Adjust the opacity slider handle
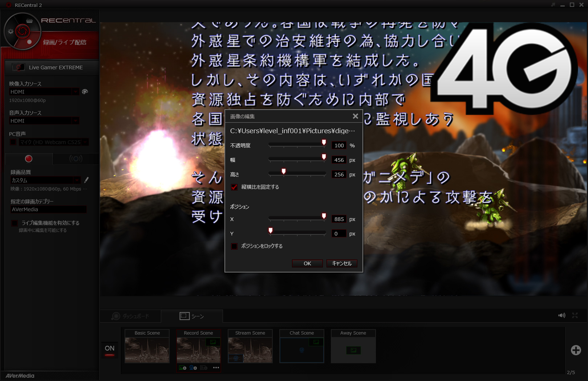Image resolution: width=588 pixels, height=381 pixels. point(324,143)
